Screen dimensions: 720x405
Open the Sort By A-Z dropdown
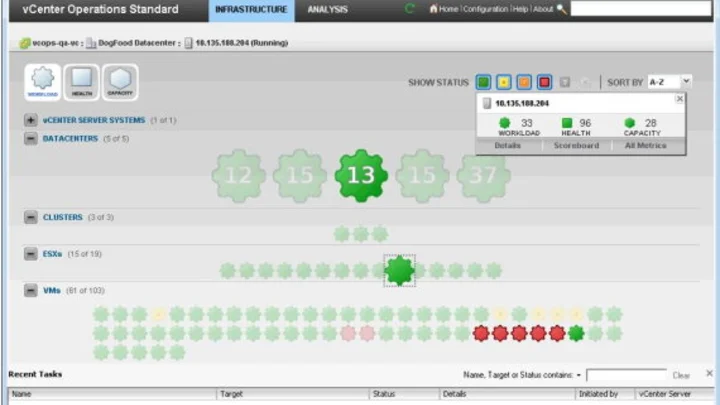[669, 82]
